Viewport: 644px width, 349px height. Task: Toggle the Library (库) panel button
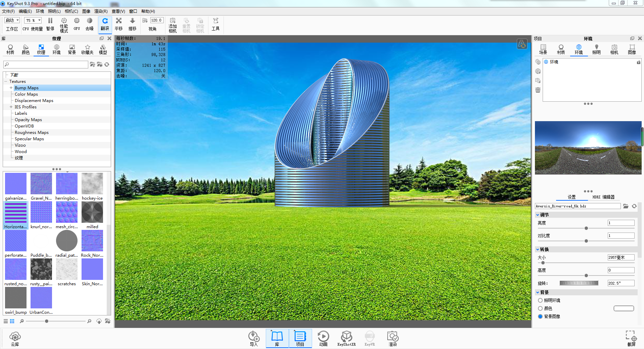(x=277, y=338)
